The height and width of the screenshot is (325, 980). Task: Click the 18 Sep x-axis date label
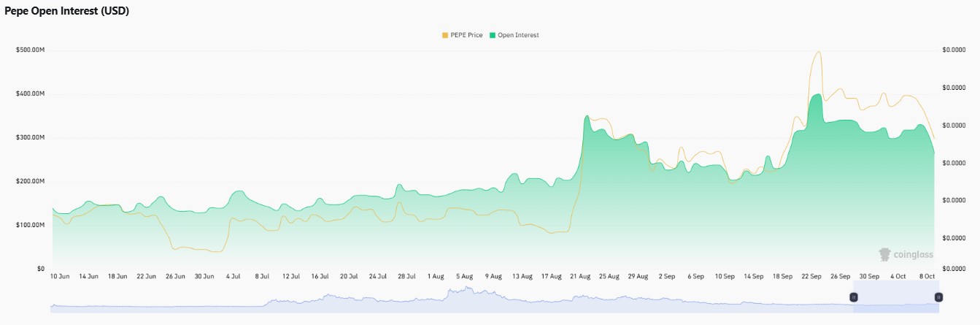pos(782,277)
